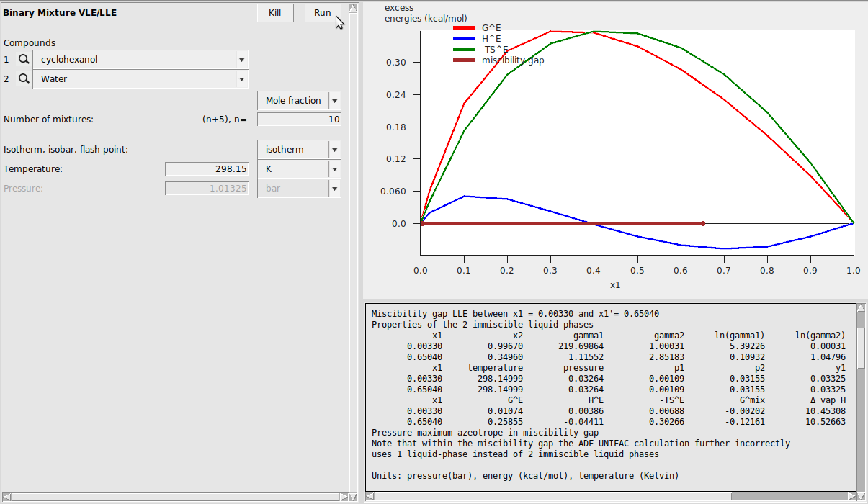This screenshot has height=504, width=868.
Task: Click the left panel's horizontal scroll-left arrow
Action: (6, 497)
